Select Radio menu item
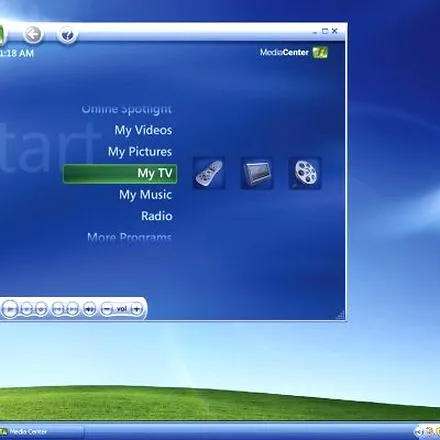Image resolution: width=440 pixels, height=440 pixels. point(157,216)
